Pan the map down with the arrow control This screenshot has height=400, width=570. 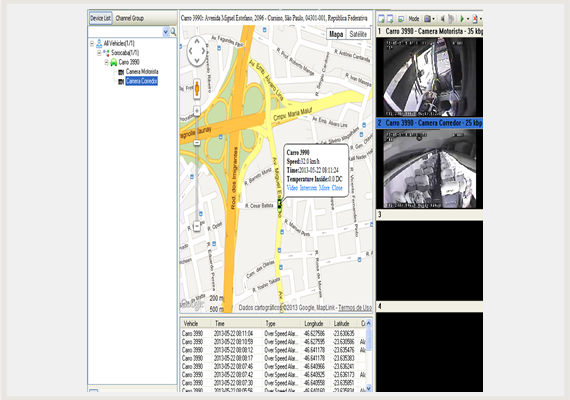pos(197,61)
